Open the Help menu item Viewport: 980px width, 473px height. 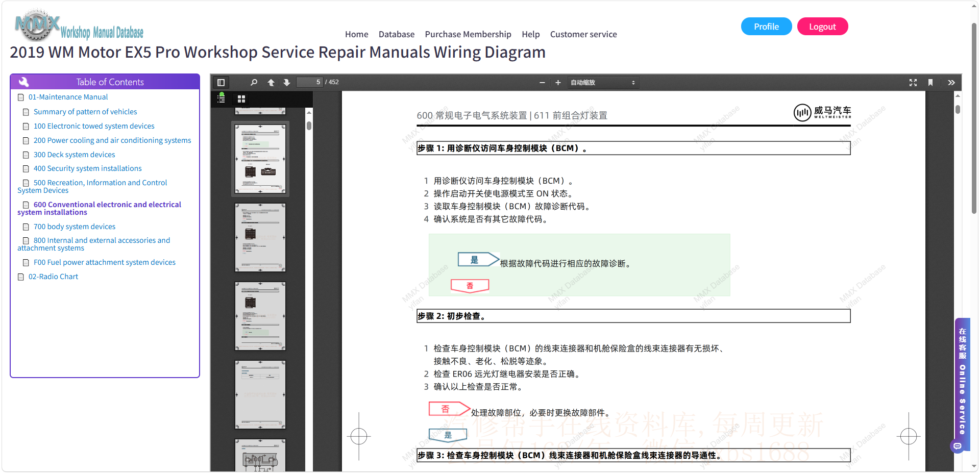[531, 34]
